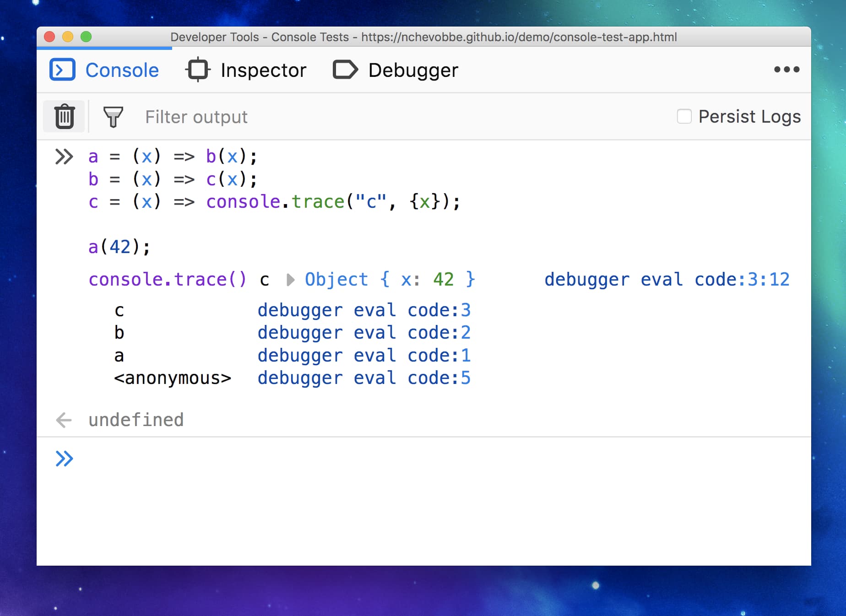
Task: Click the a = (x) => b(x); line
Action: [173, 157]
